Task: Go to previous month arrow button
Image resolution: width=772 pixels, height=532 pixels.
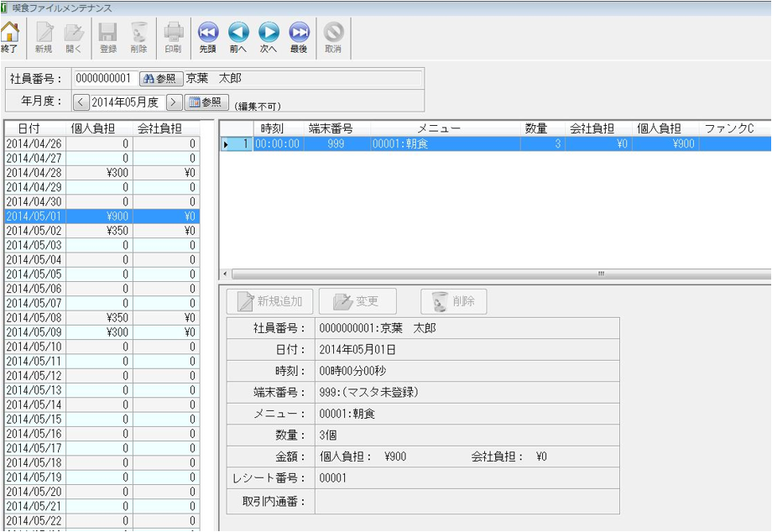Action: [81, 102]
